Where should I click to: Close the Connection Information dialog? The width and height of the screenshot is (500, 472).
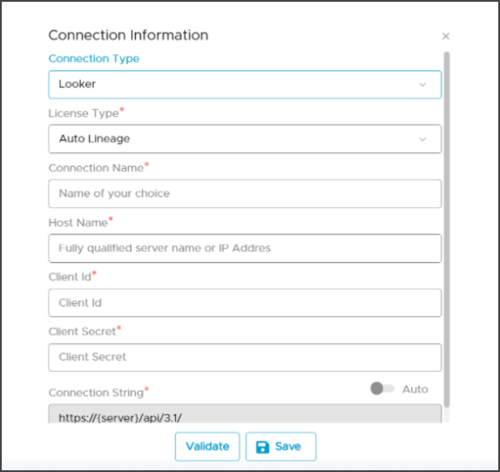click(446, 36)
